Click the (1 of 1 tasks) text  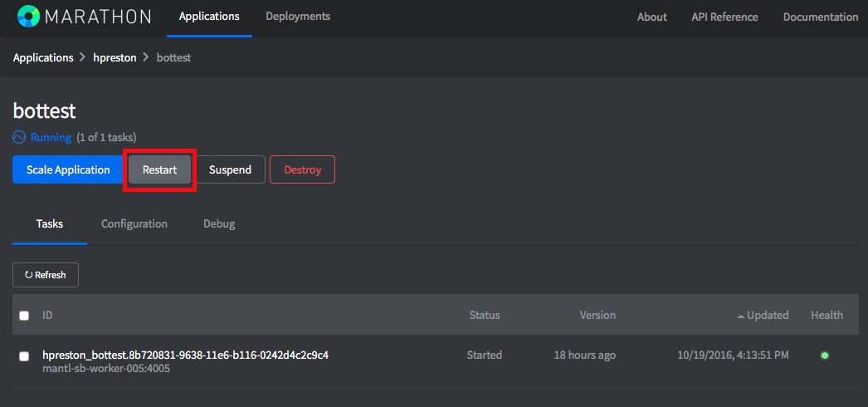click(106, 137)
